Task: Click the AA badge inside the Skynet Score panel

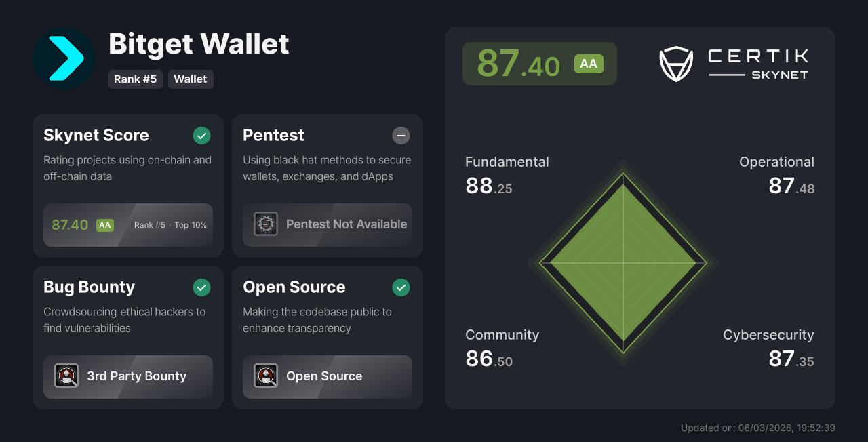Action: [x=104, y=224]
